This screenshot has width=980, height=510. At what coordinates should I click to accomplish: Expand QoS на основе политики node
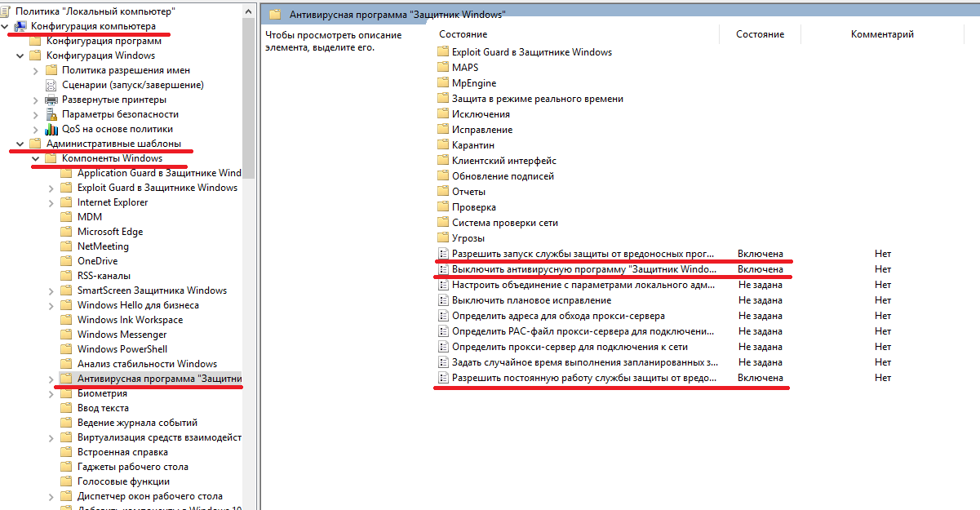click(36, 129)
